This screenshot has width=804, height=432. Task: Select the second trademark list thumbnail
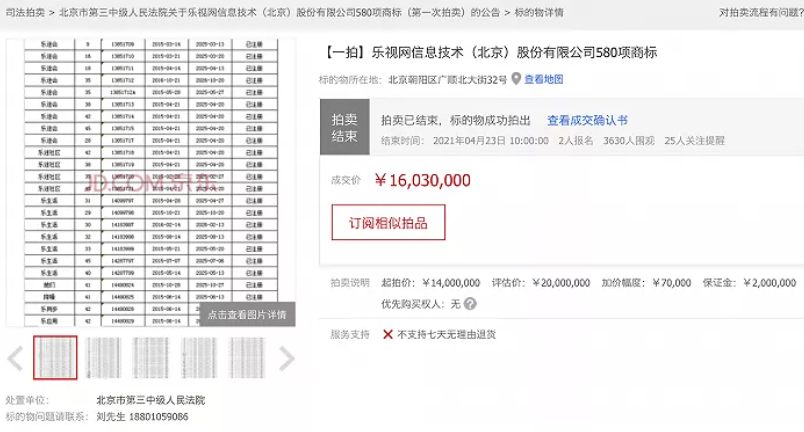(103, 358)
